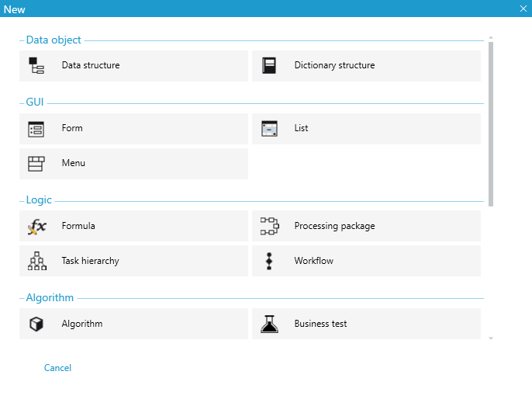Click the Logic section header
This screenshot has height=399, width=532.
39,200
